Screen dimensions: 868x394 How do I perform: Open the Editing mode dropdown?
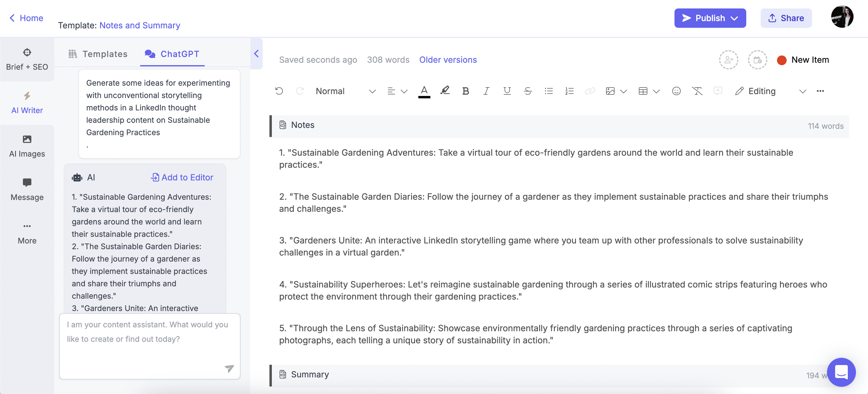pyautogui.click(x=770, y=91)
